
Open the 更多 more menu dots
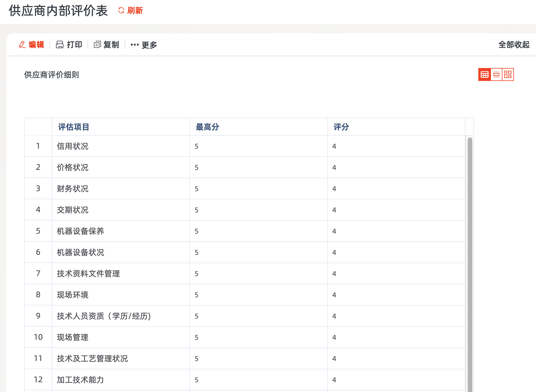tap(135, 45)
